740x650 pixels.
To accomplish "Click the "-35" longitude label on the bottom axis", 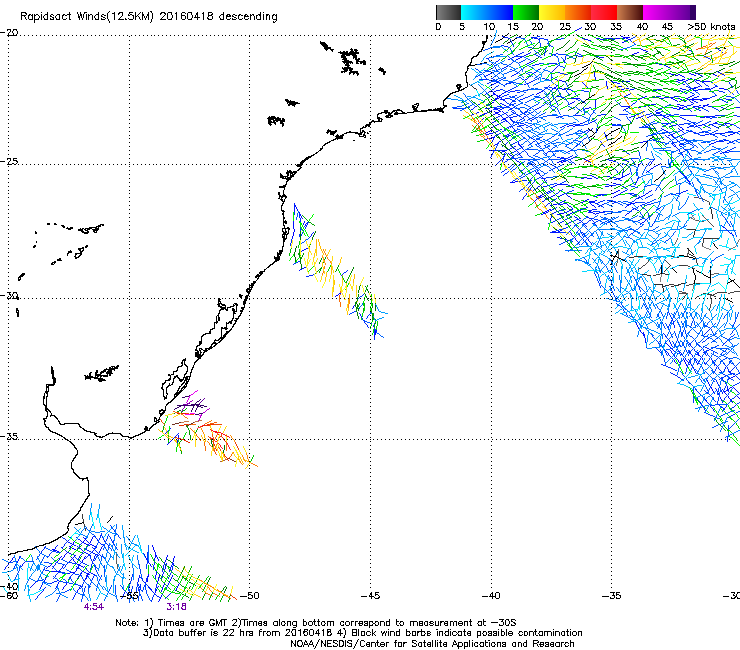I will [611, 596].
